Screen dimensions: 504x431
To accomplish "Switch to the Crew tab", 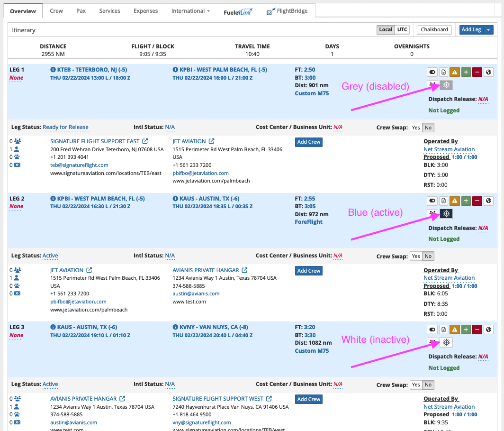I will click(56, 11).
